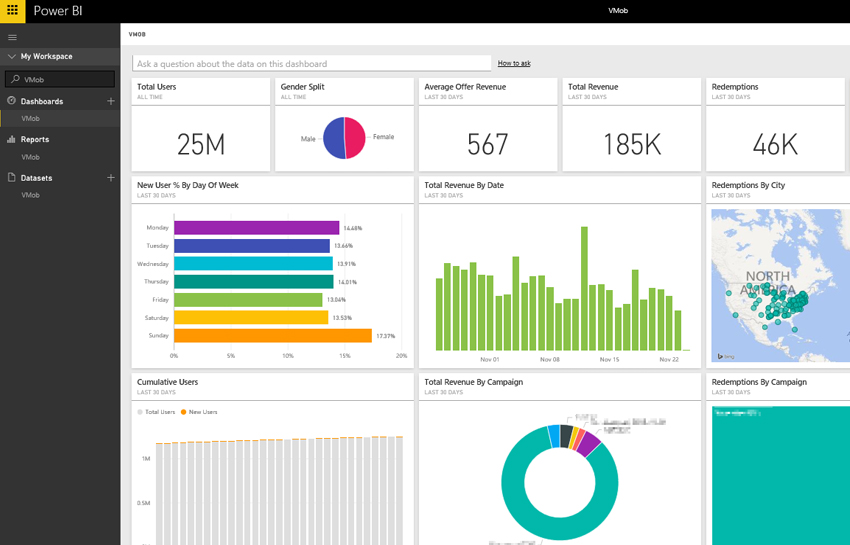Open the Redemptions 46K tile

[x=775, y=124]
